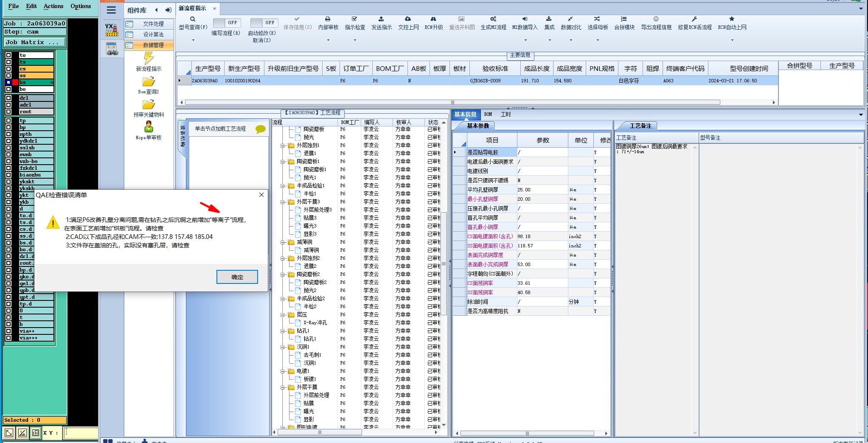
Task: Click the 单击节点加载工艺流程 panel header
Action: click(x=220, y=129)
